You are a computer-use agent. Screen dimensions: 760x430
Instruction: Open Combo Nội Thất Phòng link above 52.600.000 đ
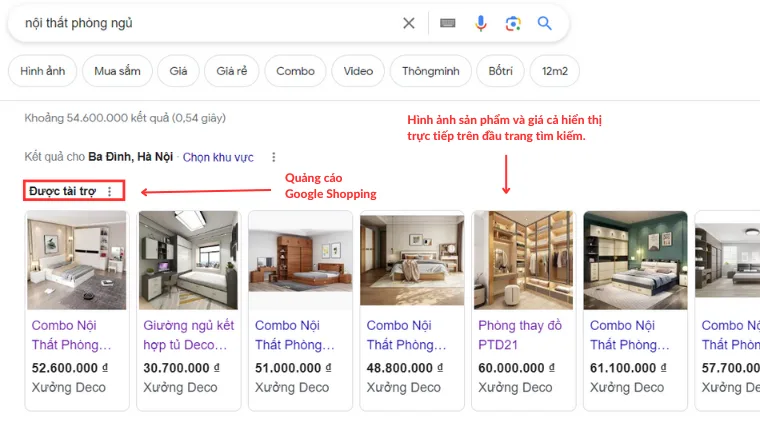coord(71,335)
